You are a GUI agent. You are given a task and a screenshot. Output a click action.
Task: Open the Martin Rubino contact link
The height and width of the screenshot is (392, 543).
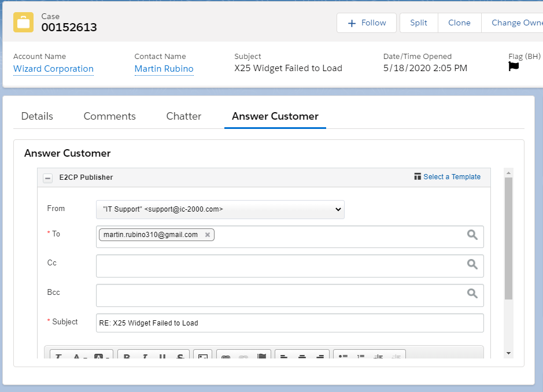coord(164,69)
